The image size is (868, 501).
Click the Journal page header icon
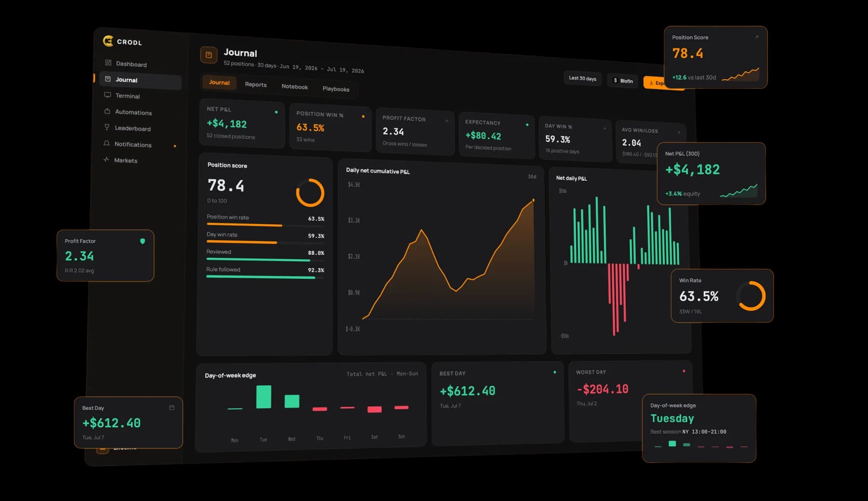[x=209, y=55]
